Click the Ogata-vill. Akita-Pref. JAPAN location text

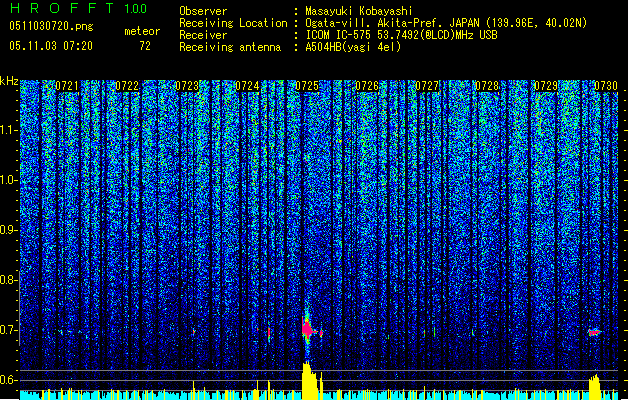coord(446,23)
